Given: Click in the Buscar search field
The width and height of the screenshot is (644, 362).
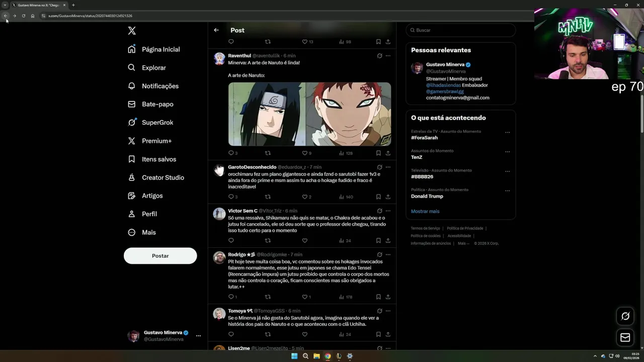Looking at the screenshot, I should [461, 30].
